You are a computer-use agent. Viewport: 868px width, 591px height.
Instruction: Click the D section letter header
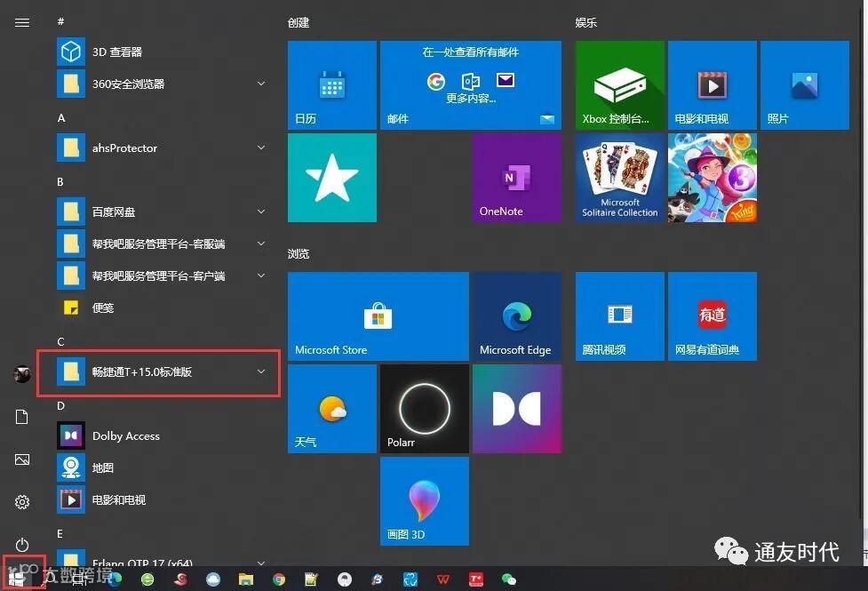[x=61, y=406]
